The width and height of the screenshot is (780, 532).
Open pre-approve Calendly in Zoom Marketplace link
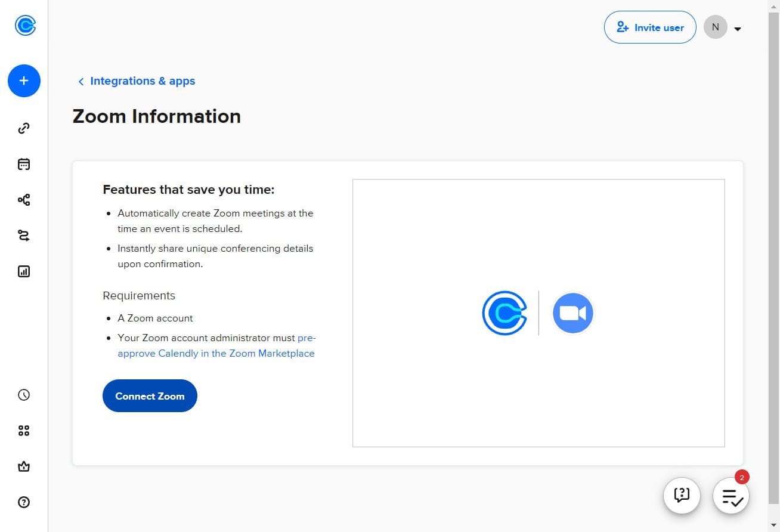click(x=216, y=353)
